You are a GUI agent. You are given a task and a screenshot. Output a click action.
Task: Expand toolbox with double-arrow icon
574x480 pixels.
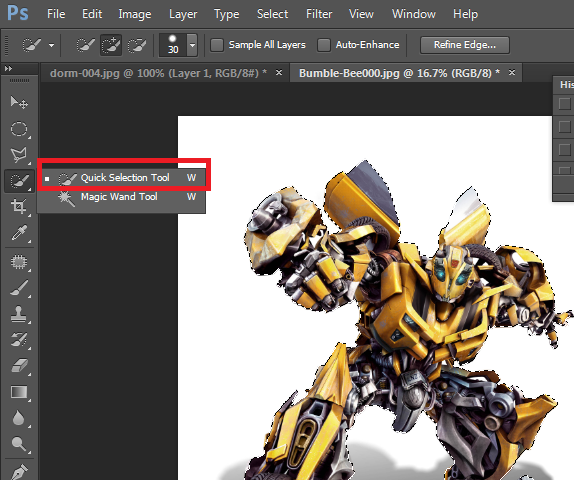8,68
